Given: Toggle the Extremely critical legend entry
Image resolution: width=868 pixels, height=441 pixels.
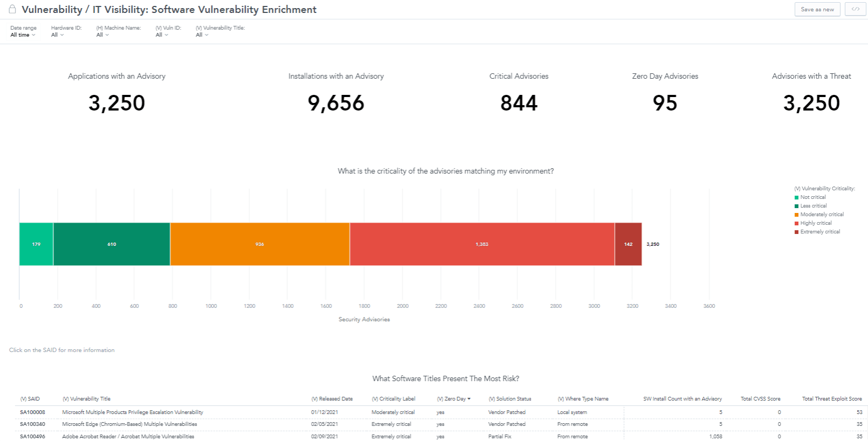Looking at the screenshot, I should [820, 232].
